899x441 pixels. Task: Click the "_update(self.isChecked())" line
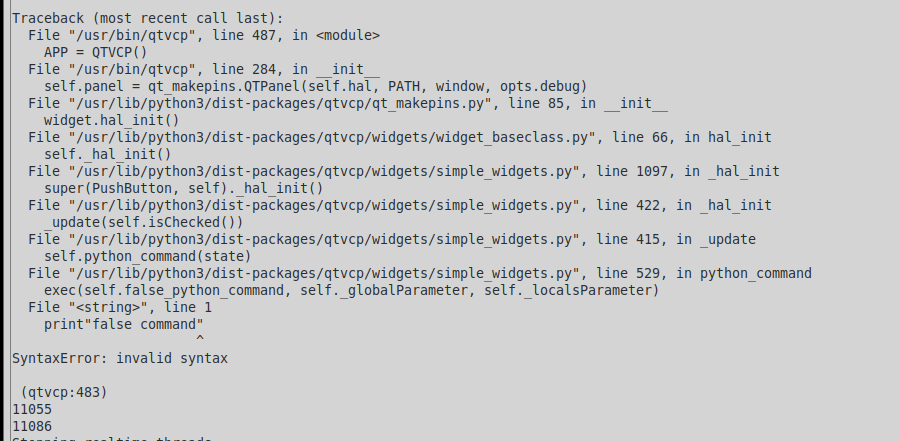pyautogui.click(x=143, y=223)
